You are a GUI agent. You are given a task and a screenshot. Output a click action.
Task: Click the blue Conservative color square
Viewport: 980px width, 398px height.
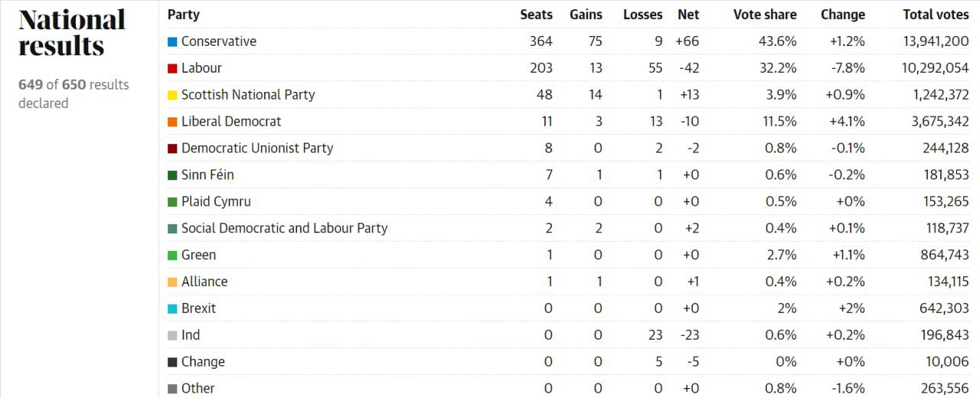click(x=172, y=41)
